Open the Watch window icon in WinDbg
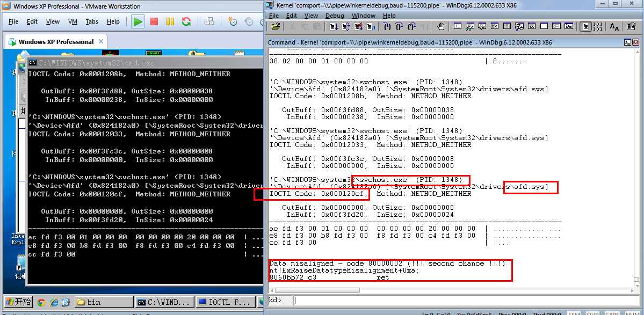This screenshot has width=644, height=315. [x=471, y=26]
